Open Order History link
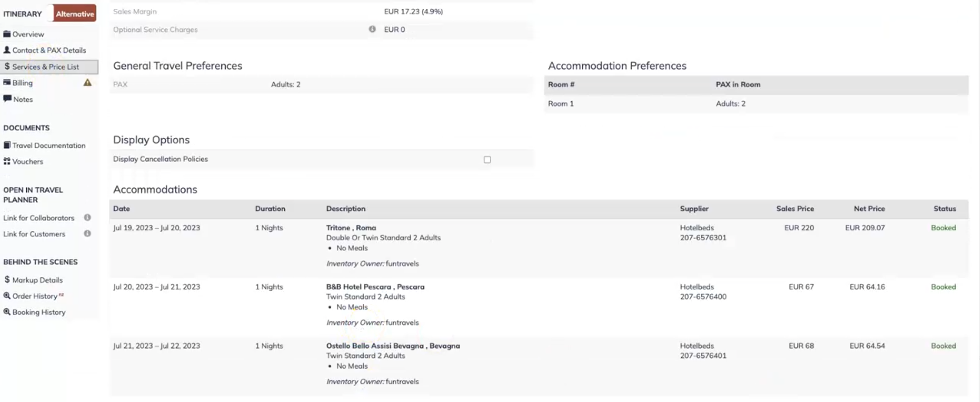 click(x=35, y=296)
